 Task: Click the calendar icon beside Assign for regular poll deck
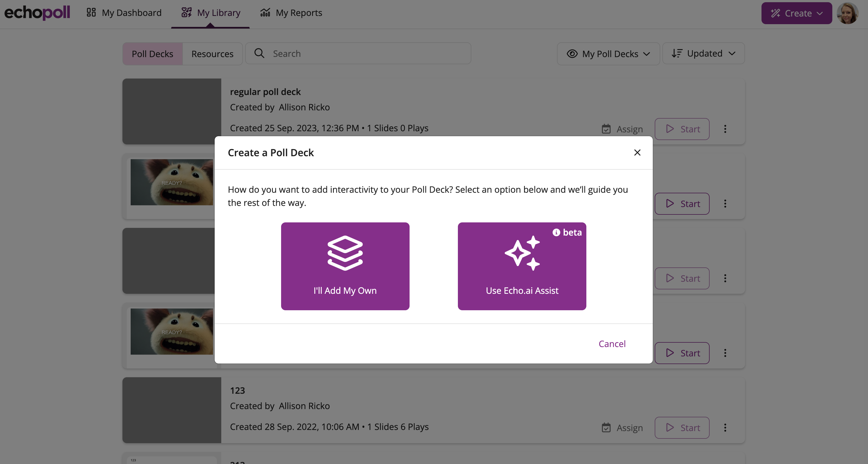606,129
